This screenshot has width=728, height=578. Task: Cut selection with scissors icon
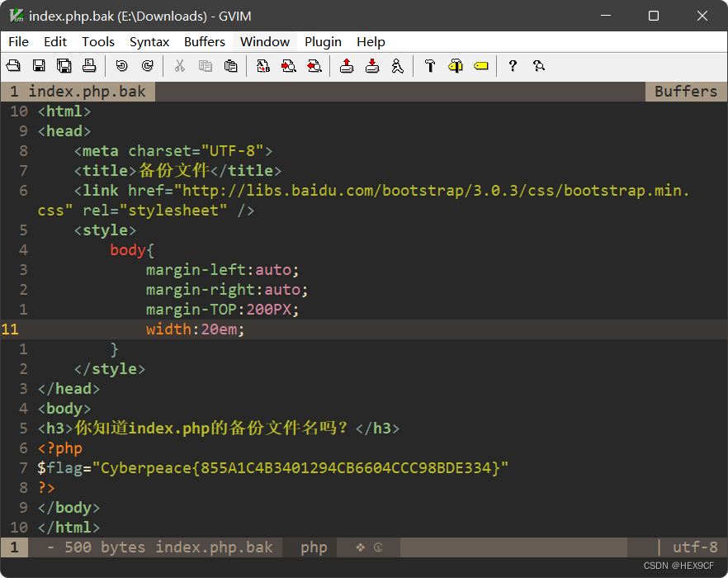point(180,66)
